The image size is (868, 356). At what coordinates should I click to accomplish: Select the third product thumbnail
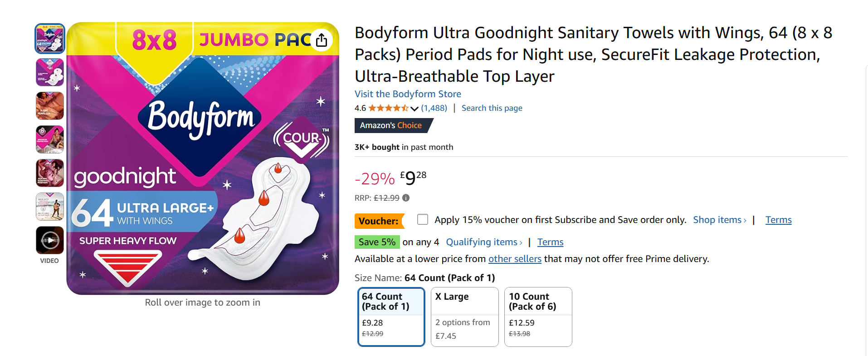tap(50, 106)
